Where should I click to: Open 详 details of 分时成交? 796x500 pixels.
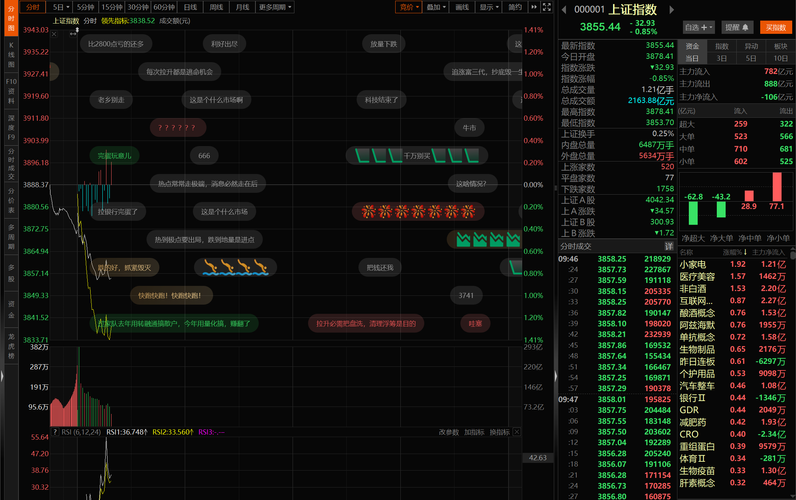pos(669,246)
